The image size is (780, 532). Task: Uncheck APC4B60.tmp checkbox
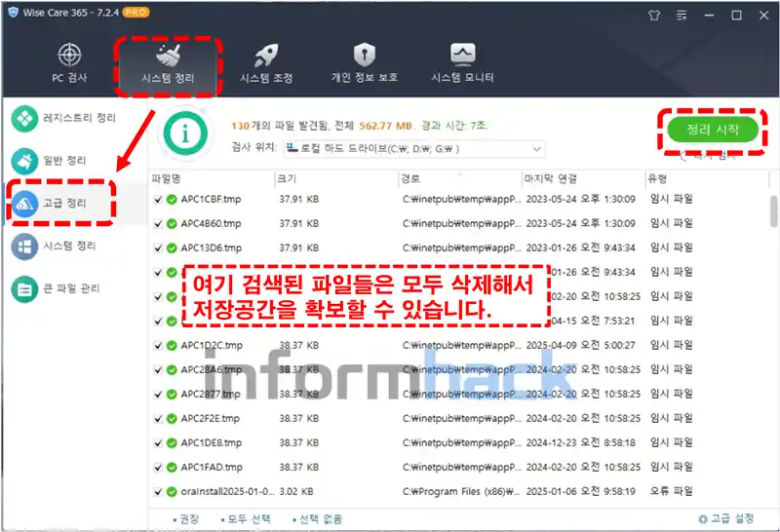click(x=158, y=224)
